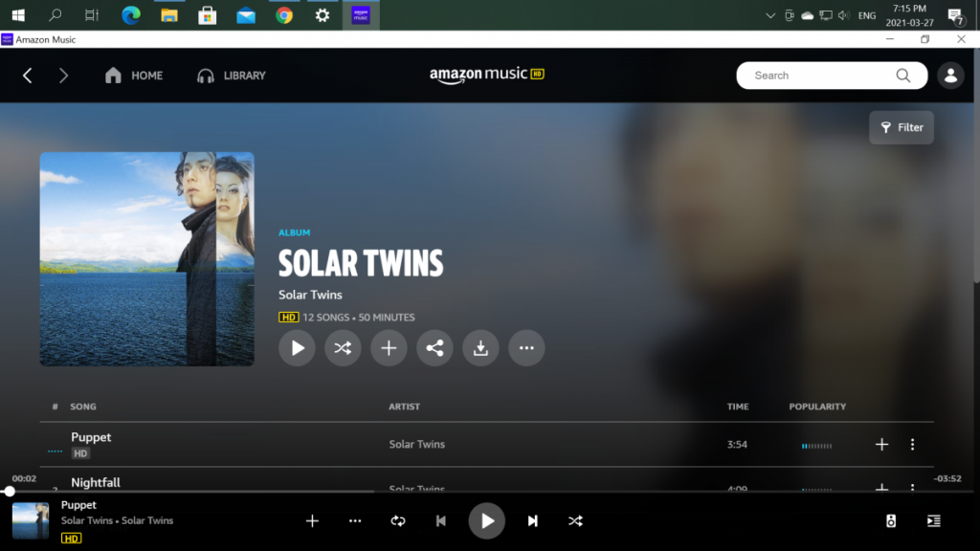Skip to the previous track
Screen dimensions: 980x551
point(440,521)
